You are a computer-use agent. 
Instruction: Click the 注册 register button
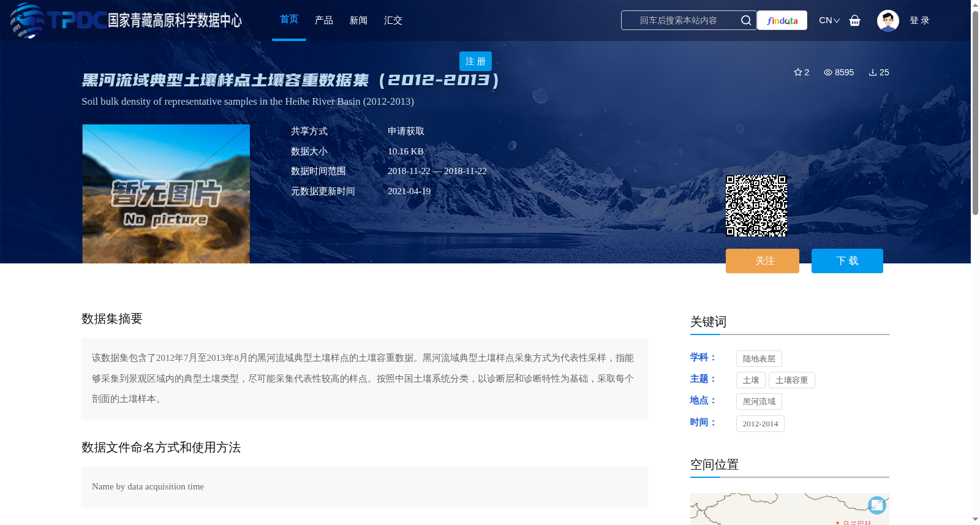475,61
